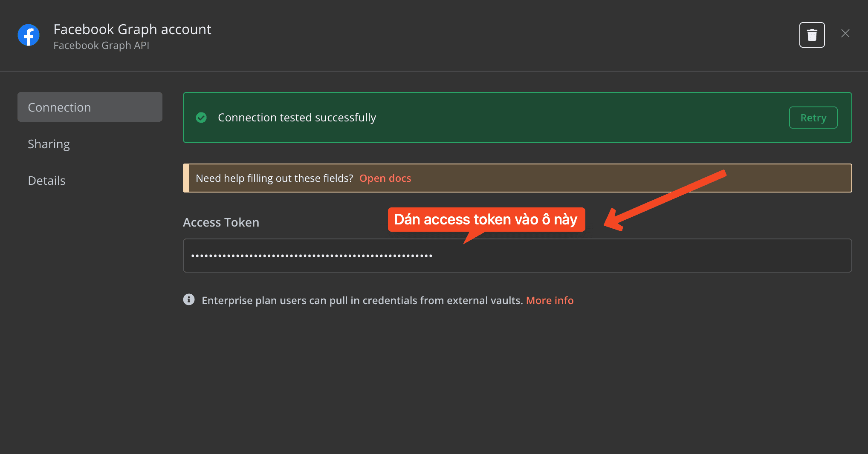868x454 pixels.
Task: Focus the Access Token input field
Action: [517, 256]
